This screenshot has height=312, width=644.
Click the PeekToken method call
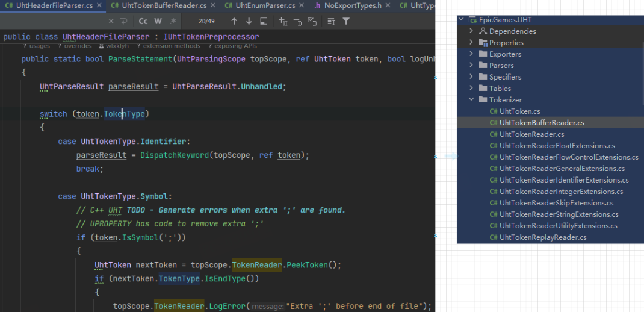pyautogui.click(x=307, y=265)
